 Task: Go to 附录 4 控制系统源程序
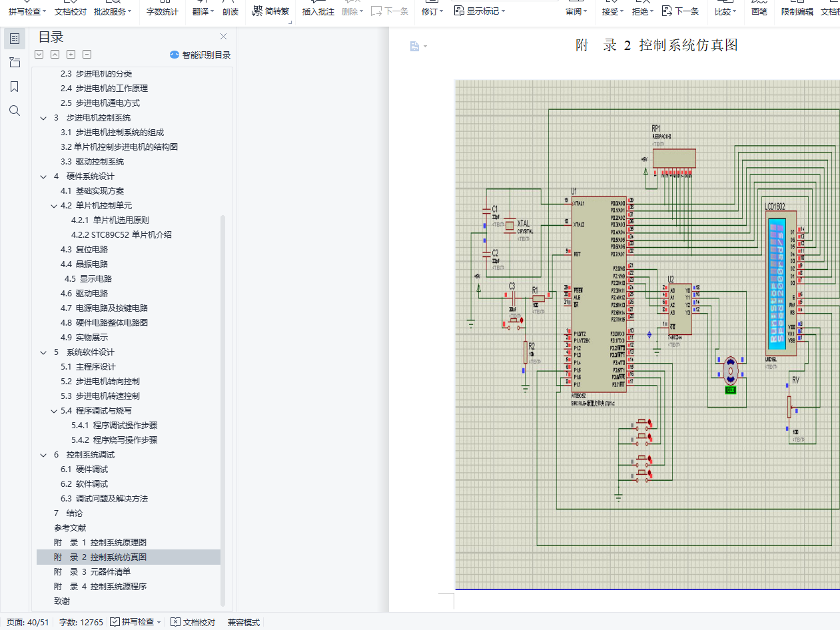100,587
